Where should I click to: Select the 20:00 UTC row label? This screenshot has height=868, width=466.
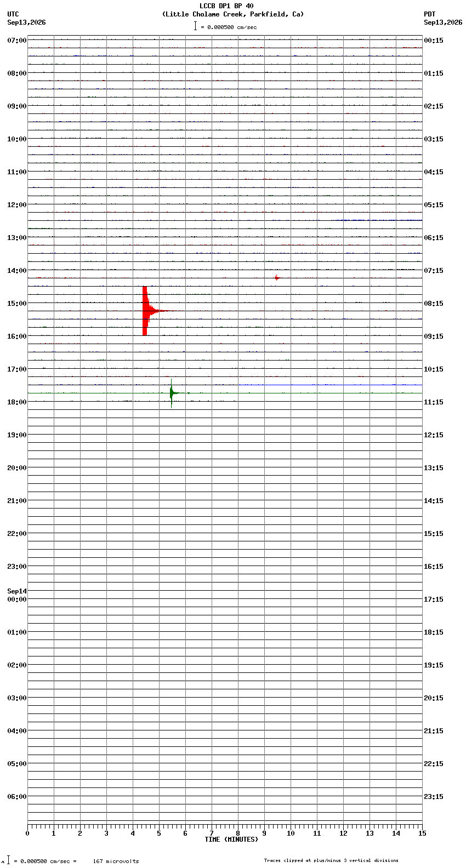coord(17,468)
